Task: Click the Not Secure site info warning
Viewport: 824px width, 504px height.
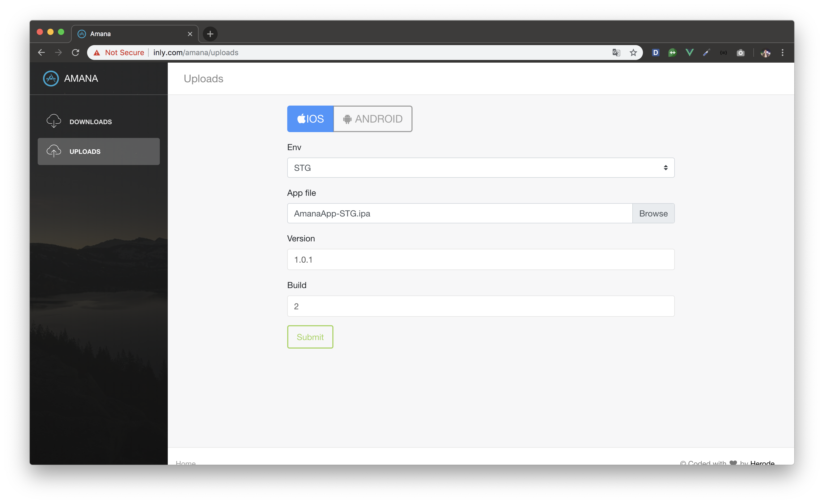Action: (x=120, y=53)
